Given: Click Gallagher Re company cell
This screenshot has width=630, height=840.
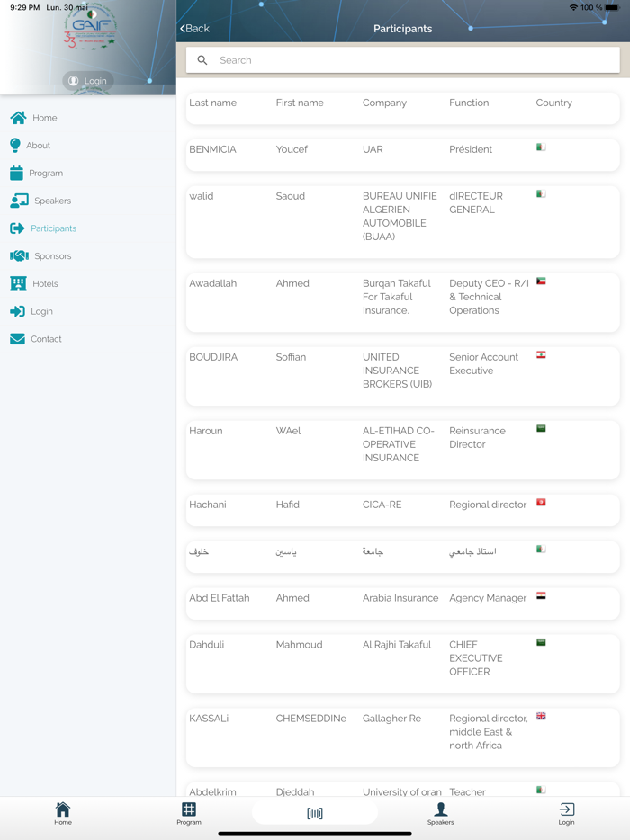Looking at the screenshot, I should [391, 719].
